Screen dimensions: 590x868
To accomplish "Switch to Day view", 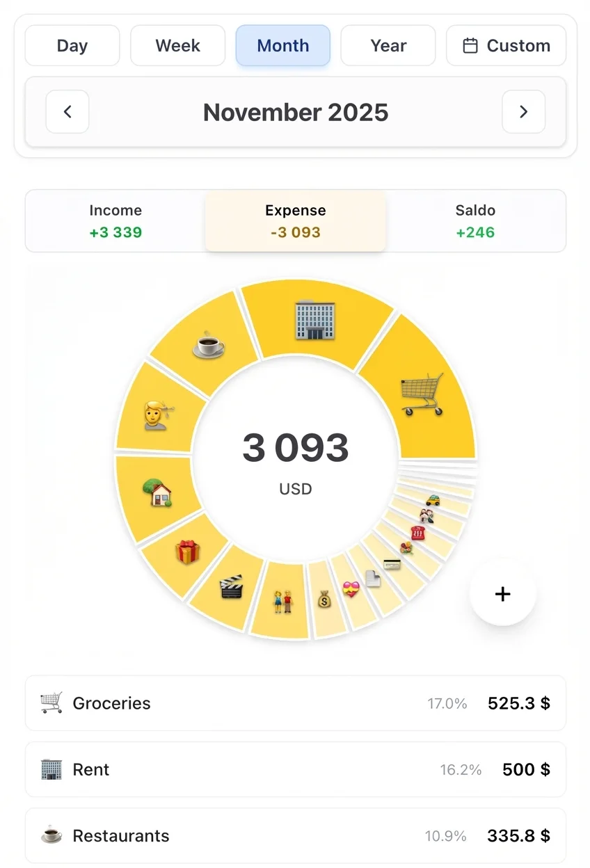I will pos(72,45).
